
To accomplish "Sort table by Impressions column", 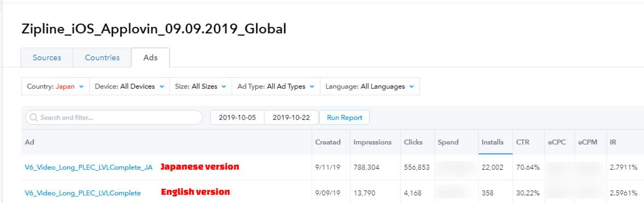I will click(x=372, y=142).
